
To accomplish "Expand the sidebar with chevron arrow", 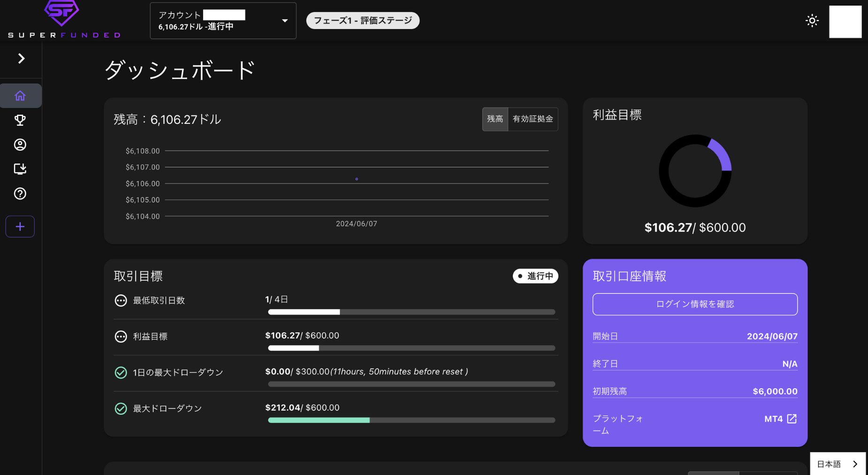I will coord(21,58).
